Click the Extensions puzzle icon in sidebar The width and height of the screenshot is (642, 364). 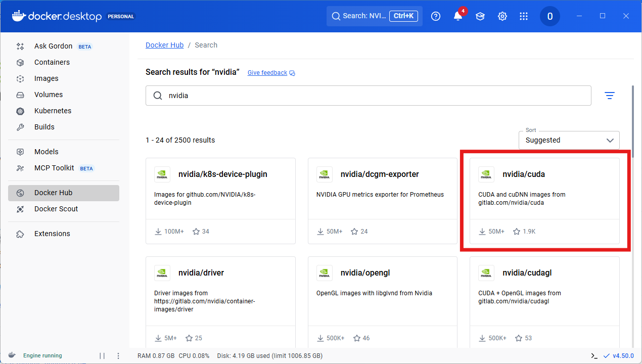point(20,234)
